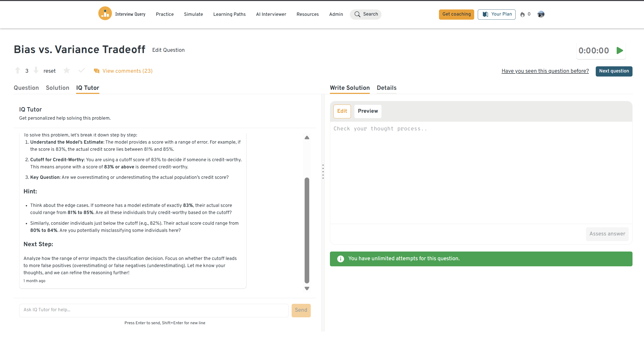Switch to the Solution tab
This screenshot has height=338, width=644.
(x=57, y=88)
